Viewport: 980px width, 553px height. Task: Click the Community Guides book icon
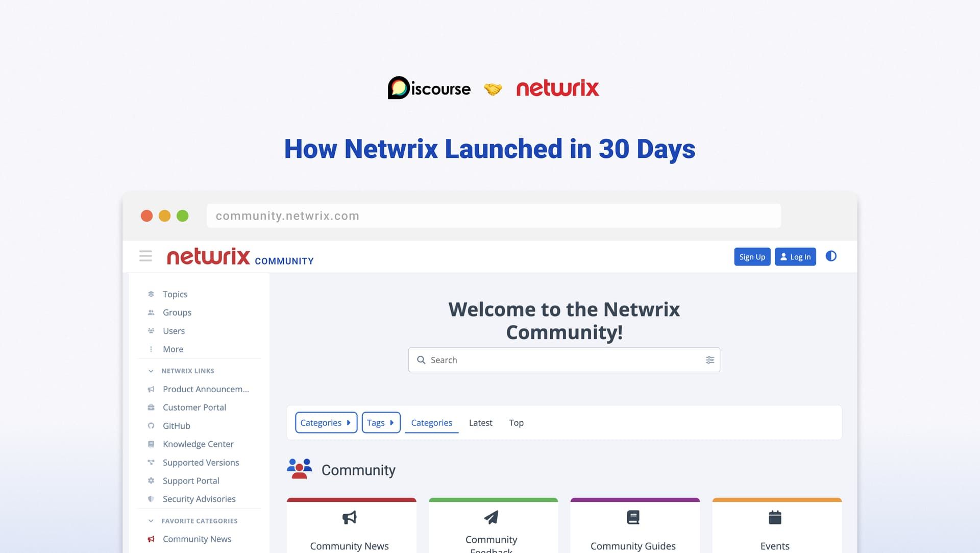point(633,517)
